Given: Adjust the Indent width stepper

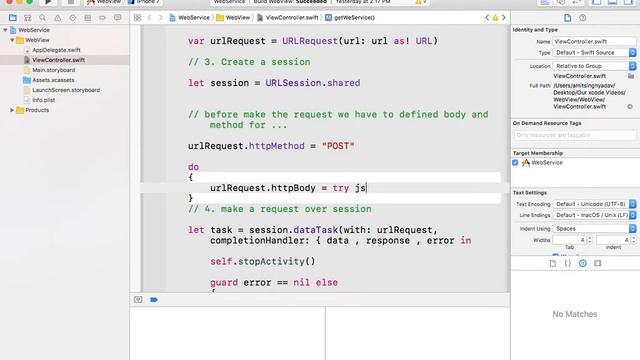Looking at the screenshot, I should click(x=633, y=240).
